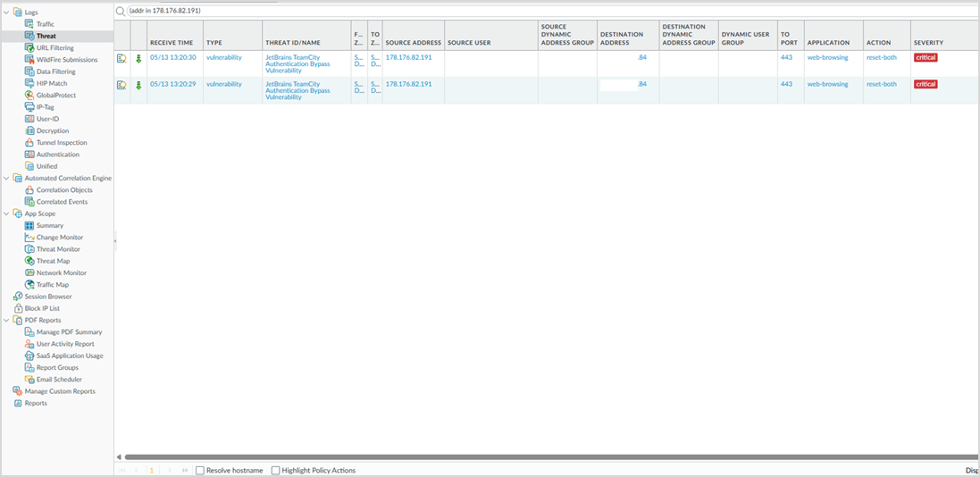Open the Traffic logs icon
Image resolution: width=980 pixels, height=477 pixels.
(29, 24)
